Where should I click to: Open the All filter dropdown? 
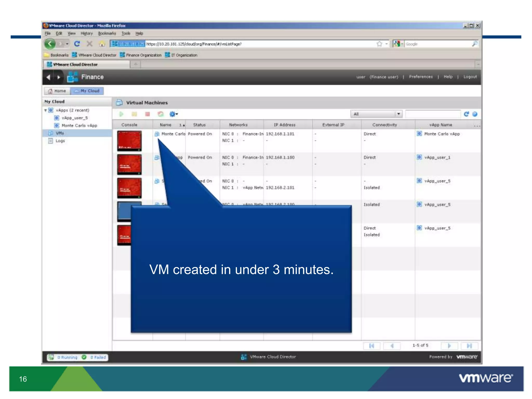click(x=398, y=114)
